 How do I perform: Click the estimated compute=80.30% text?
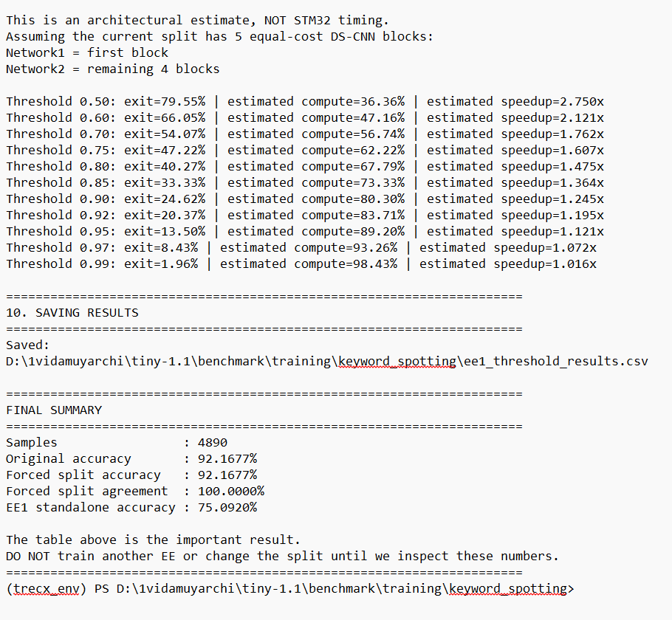[316, 199]
